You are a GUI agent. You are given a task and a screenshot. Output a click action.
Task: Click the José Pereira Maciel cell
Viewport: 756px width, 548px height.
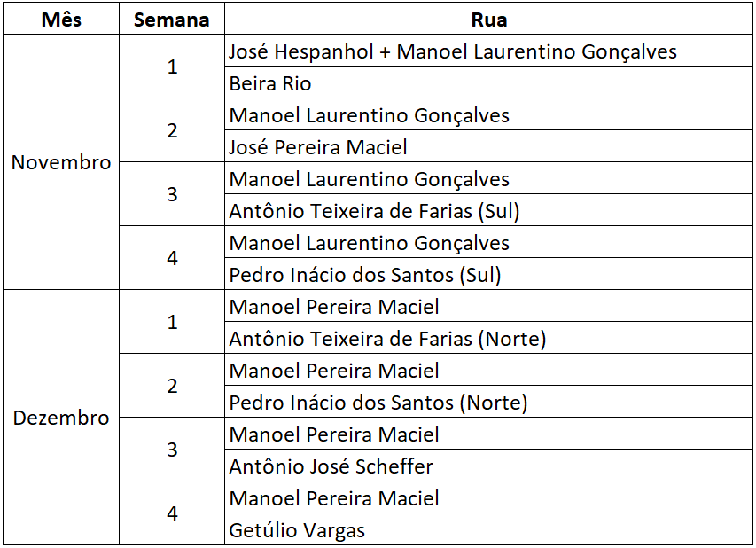[318, 147]
